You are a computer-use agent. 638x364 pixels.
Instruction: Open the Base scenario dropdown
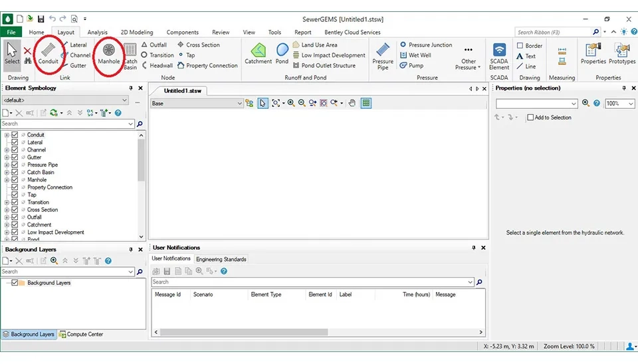click(x=240, y=104)
